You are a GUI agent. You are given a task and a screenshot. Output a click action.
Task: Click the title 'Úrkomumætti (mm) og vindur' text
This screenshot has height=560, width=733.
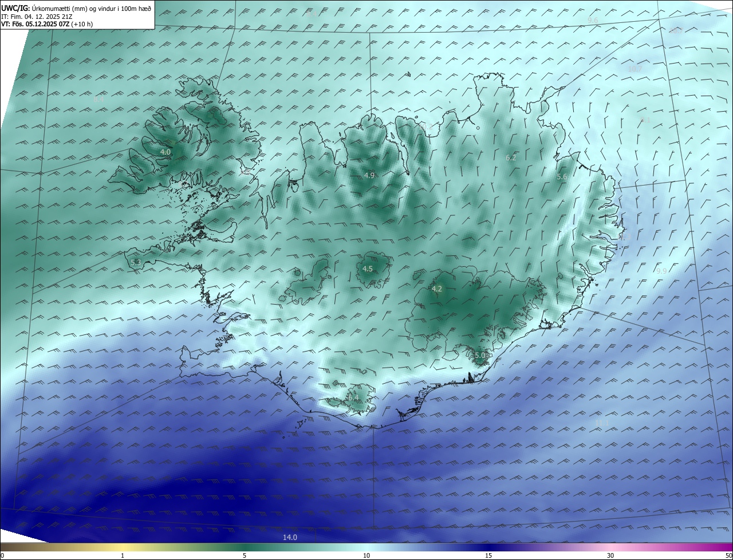74,7
